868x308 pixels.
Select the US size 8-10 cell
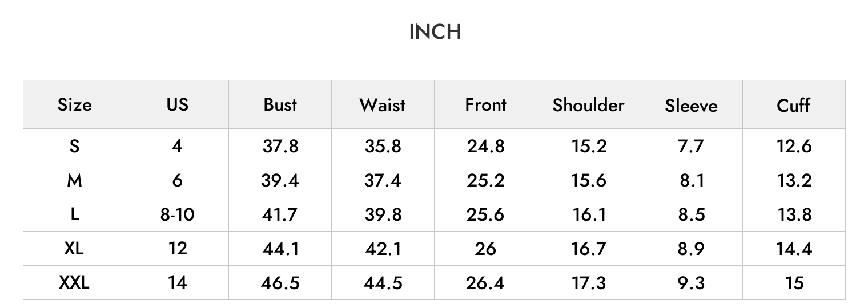[x=177, y=214]
